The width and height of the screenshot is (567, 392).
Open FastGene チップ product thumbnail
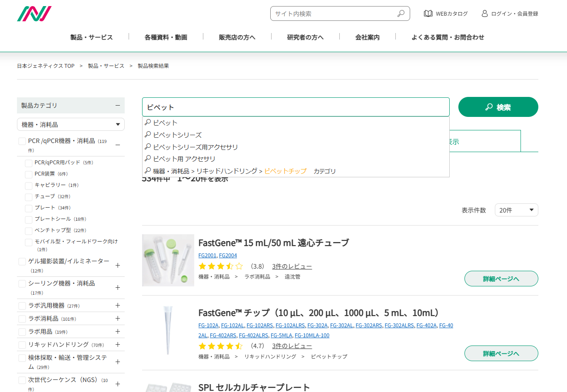tap(168, 331)
